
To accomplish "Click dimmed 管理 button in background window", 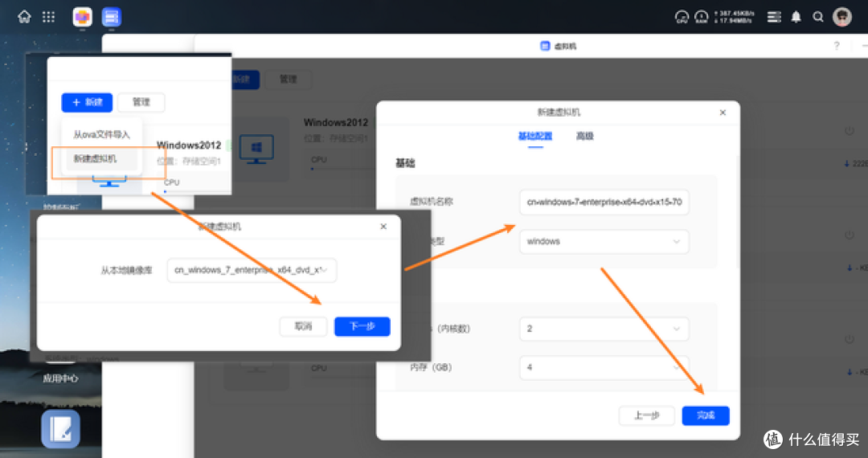I will click(289, 79).
